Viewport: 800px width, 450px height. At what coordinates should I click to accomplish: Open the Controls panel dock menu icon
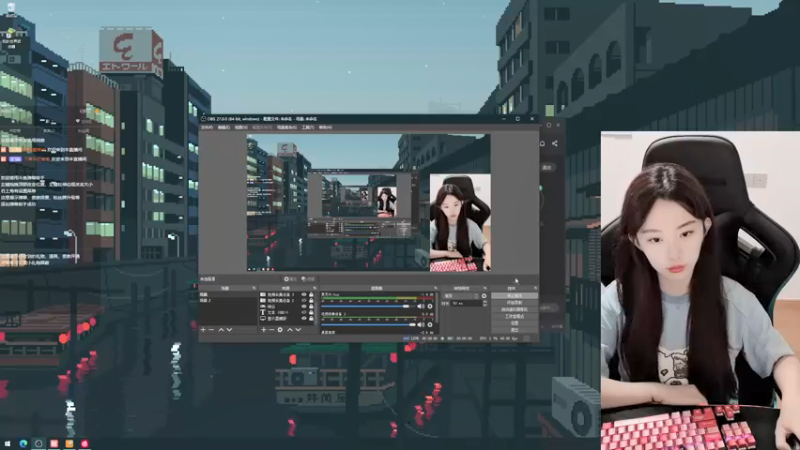[536, 288]
